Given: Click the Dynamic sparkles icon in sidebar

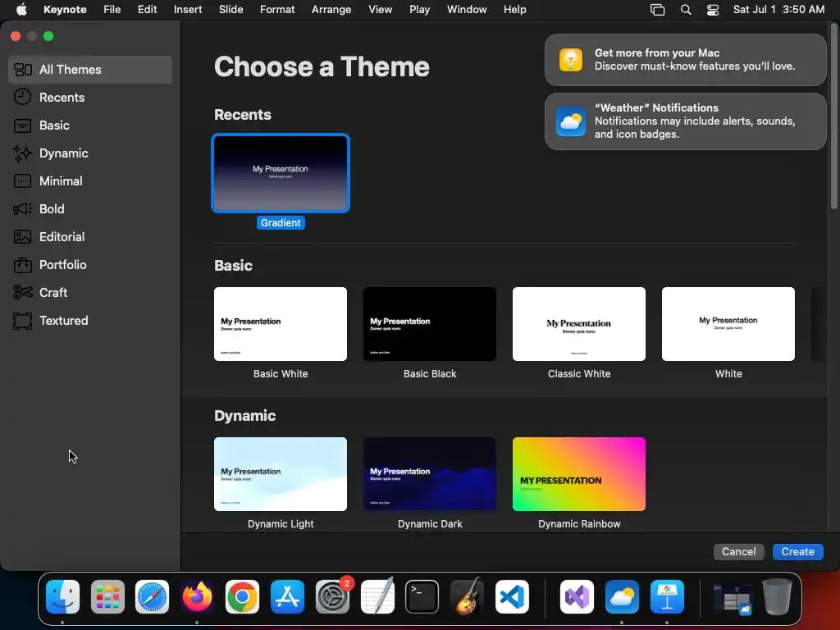Looking at the screenshot, I should tap(22, 153).
